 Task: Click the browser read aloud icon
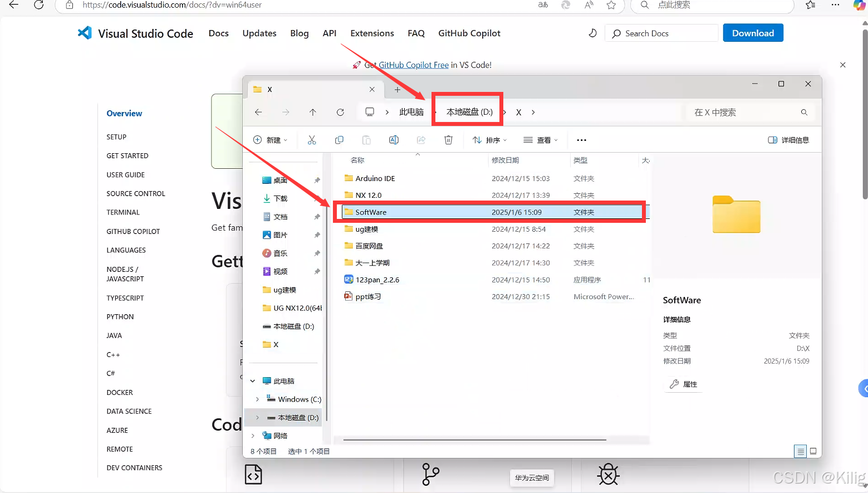[x=589, y=5]
